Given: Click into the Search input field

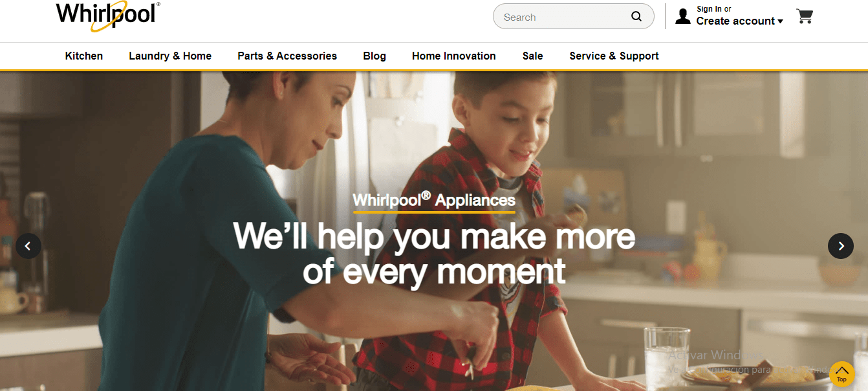Looking at the screenshot, I should pyautogui.click(x=563, y=17).
